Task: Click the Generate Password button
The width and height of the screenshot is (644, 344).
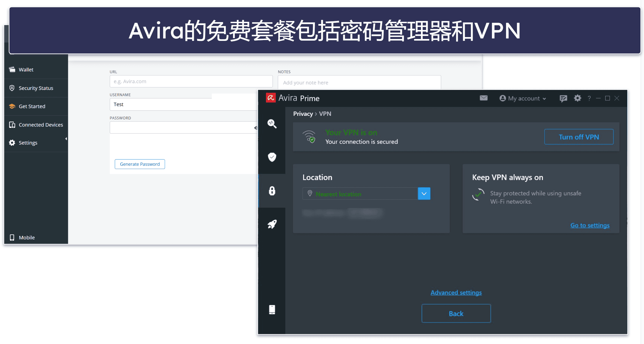Action: pyautogui.click(x=140, y=164)
